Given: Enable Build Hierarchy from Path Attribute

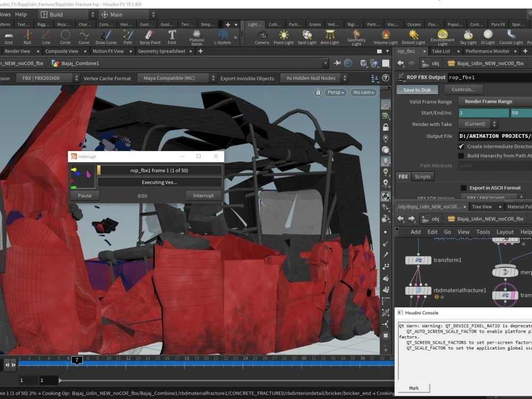Looking at the screenshot, I should 461,156.
